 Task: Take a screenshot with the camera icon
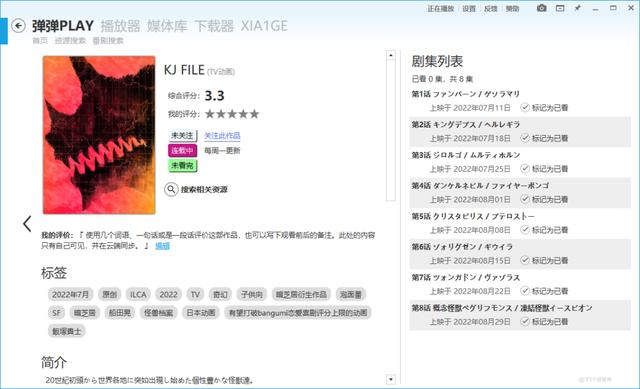tap(542, 8)
